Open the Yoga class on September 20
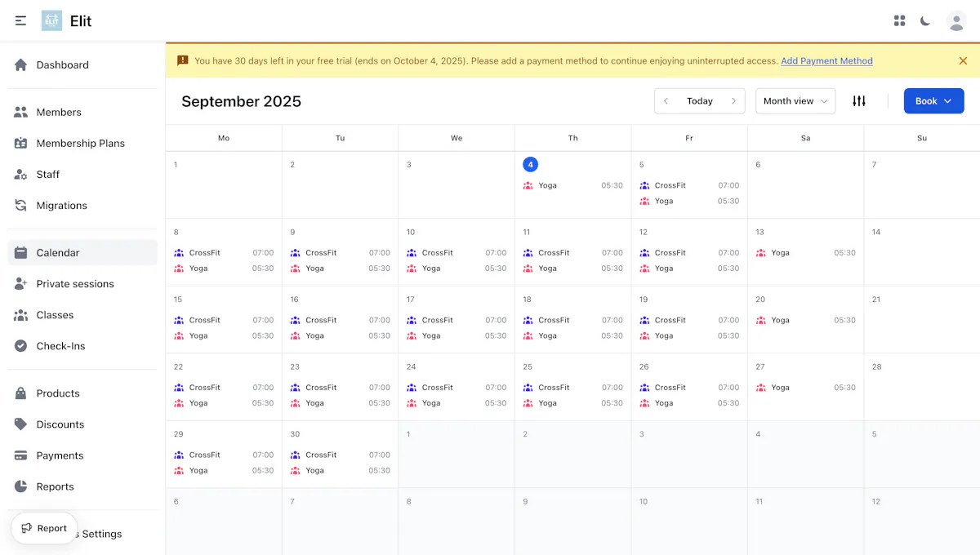Viewport: 980px width, 555px height. 805,321
